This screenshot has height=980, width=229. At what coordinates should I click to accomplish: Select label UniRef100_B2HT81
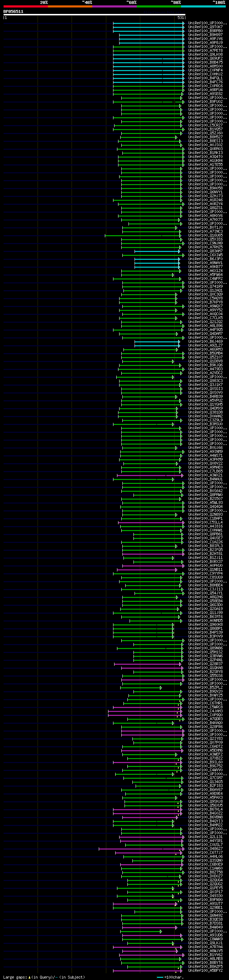click(x=205, y=554)
